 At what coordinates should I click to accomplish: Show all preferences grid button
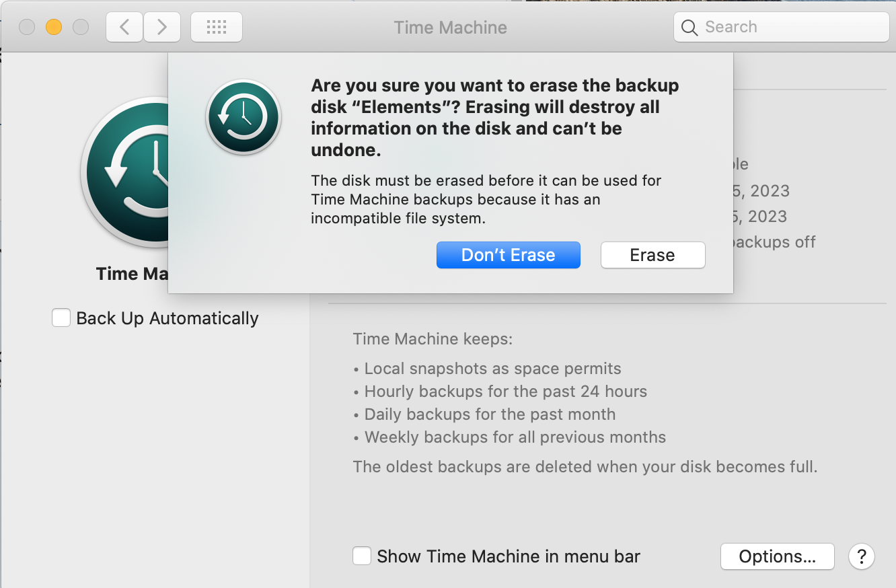pos(217,27)
